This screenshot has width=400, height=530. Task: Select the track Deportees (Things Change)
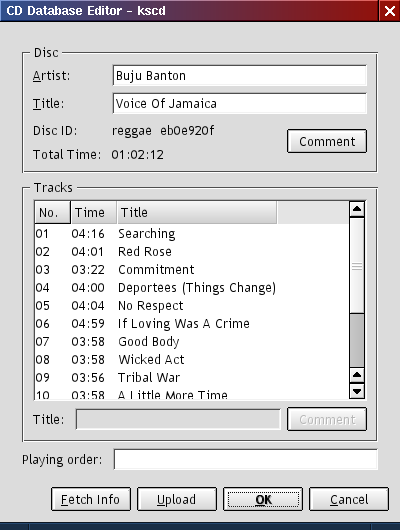(x=191, y=288)
